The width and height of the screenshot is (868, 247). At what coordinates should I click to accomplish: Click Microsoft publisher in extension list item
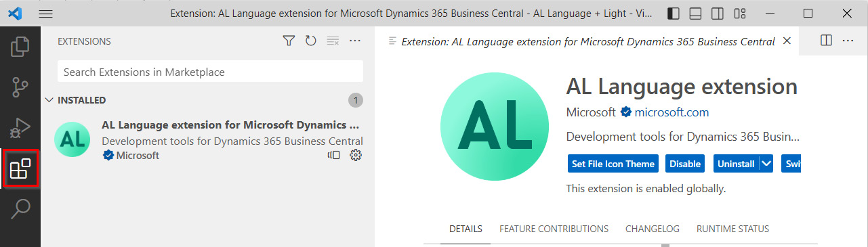[x=138, y=156]
